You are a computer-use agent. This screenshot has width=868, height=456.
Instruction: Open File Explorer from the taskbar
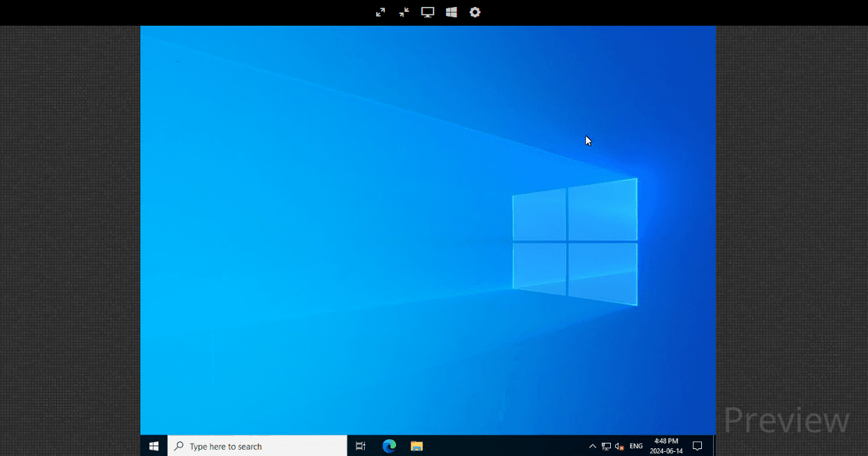pos(416,446)
